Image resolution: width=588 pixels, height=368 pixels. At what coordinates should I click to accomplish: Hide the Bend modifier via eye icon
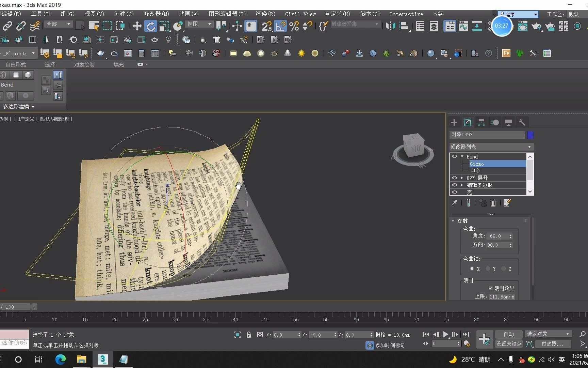coord(454,156)
